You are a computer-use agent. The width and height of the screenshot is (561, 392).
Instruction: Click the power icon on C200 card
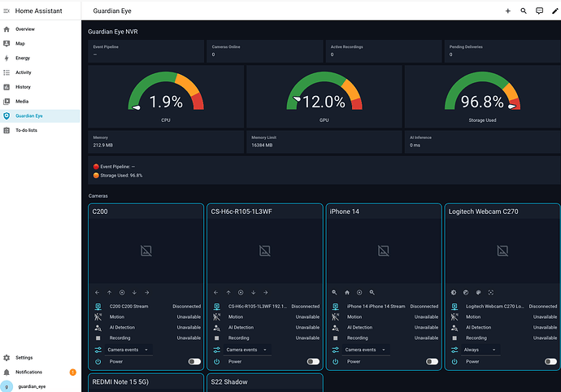pyautogui.click(x=98, y=362)
